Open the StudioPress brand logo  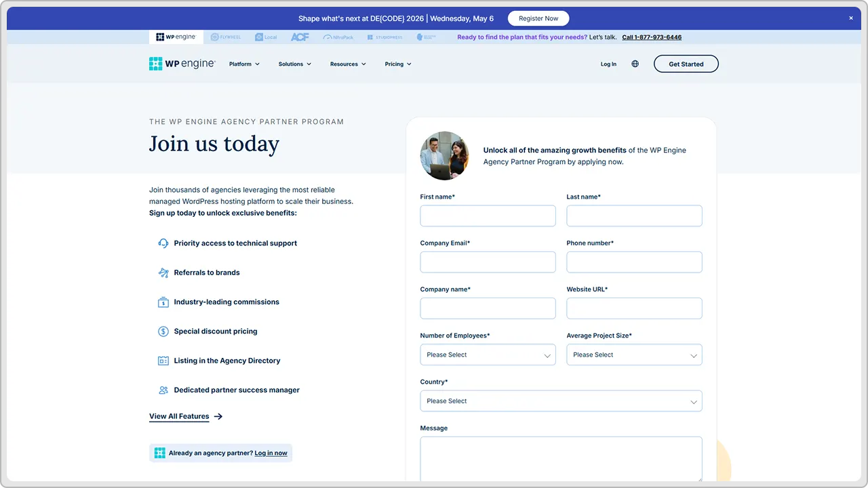click(384, 37)
